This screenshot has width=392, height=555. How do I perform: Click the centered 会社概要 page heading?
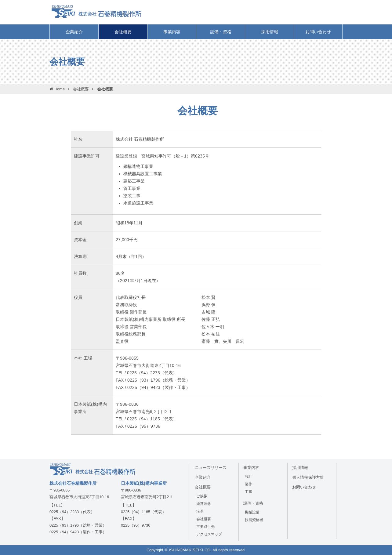coord(198,111)
